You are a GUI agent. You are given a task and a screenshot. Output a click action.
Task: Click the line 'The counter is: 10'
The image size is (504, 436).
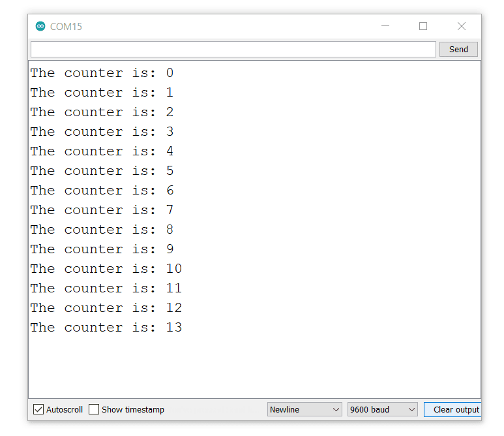click(106, 269)
